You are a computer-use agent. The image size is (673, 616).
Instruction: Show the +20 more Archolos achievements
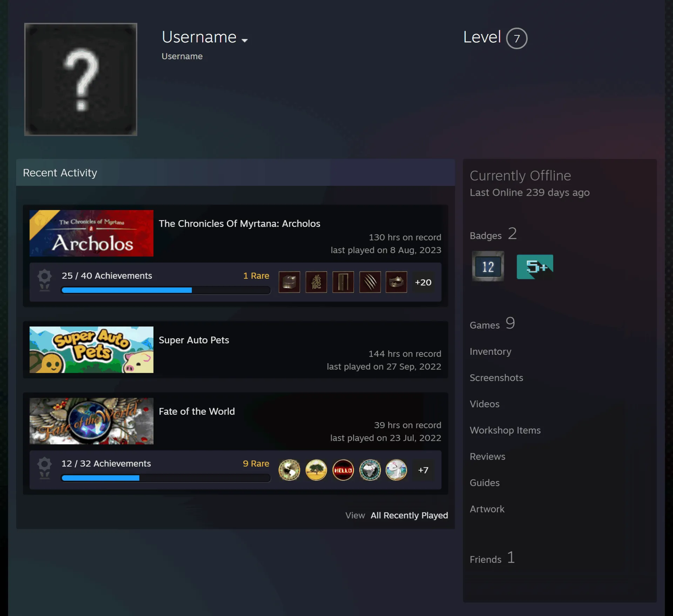[x=423, y=282]
